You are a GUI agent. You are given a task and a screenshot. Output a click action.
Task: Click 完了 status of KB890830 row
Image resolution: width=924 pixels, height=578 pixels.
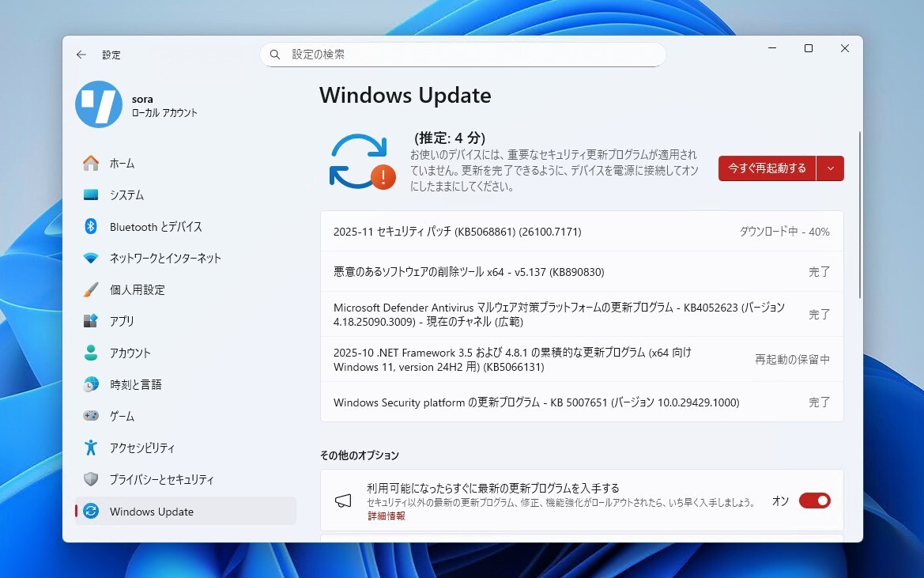pyautogui.click(x=819, y=272)
